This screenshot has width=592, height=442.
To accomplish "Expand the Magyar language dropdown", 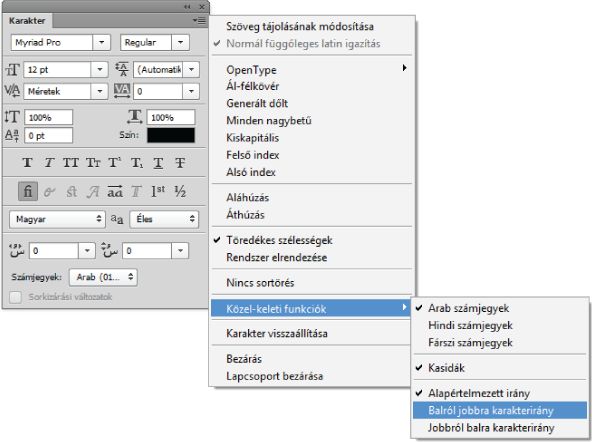I will click(x=57, y=219).
